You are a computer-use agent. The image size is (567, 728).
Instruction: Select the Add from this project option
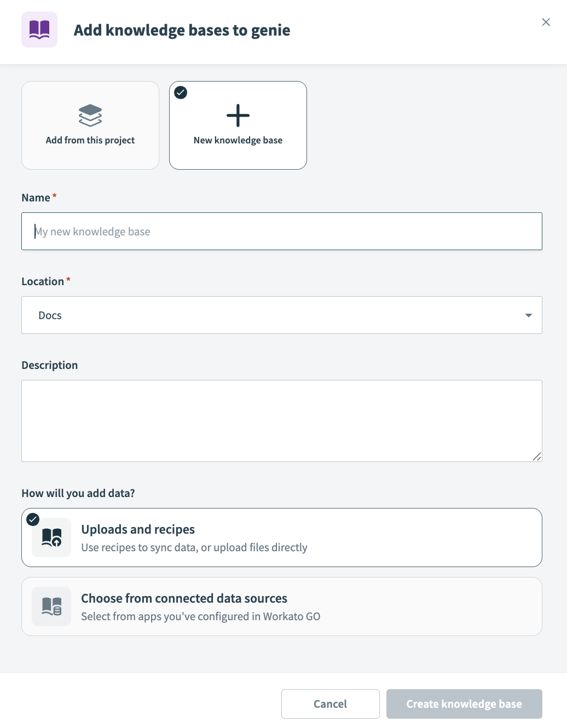point(90,125)
